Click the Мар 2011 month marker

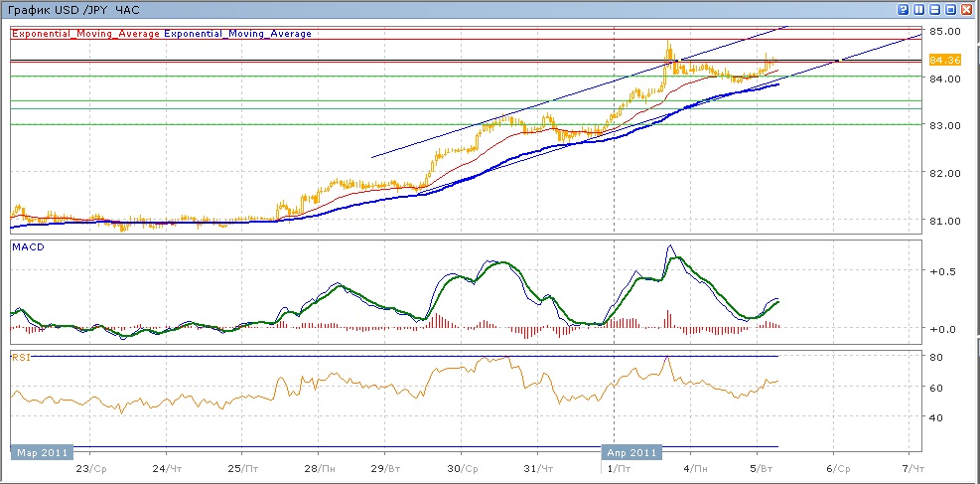(43, 452)
